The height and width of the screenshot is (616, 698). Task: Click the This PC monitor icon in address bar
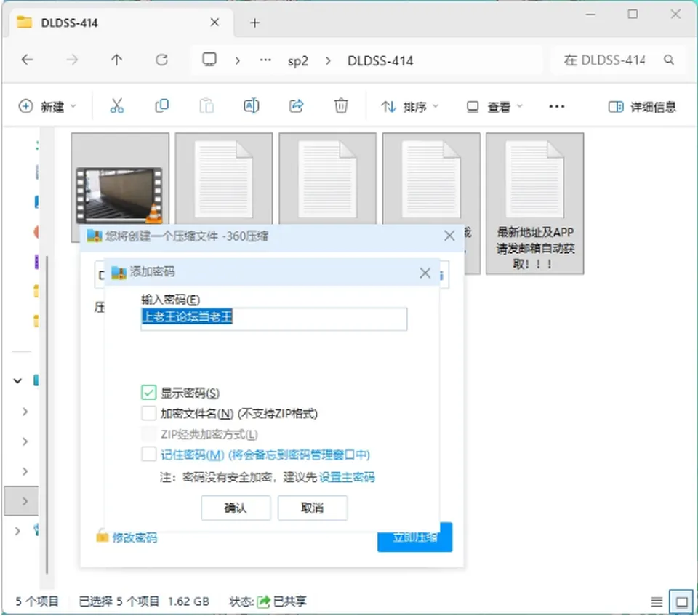coord(209,59)
